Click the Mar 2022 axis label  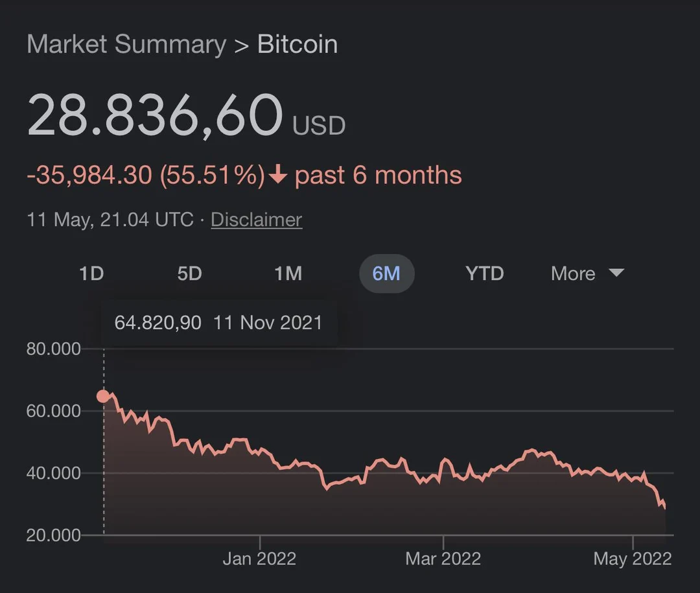click(x=443, y=558)
